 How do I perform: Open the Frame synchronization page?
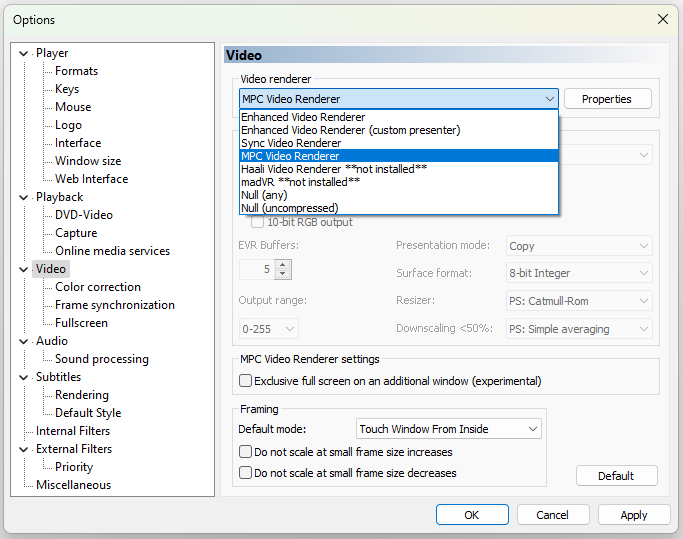(x=115, y=305)
